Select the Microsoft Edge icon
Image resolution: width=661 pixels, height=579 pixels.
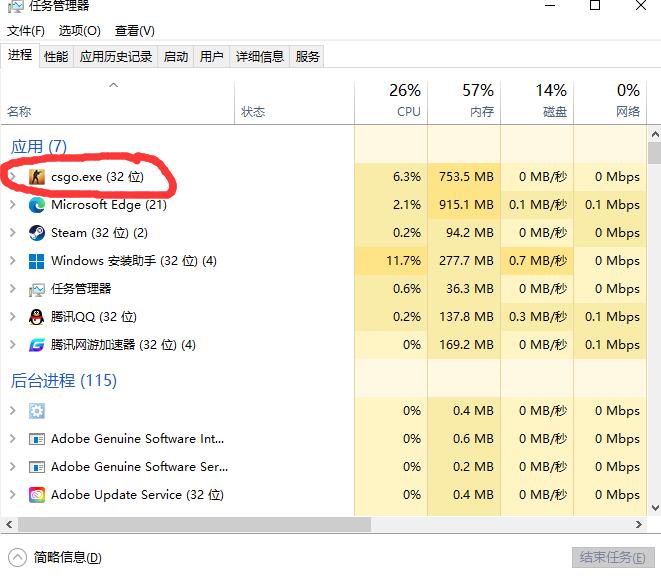pos(37,205)
